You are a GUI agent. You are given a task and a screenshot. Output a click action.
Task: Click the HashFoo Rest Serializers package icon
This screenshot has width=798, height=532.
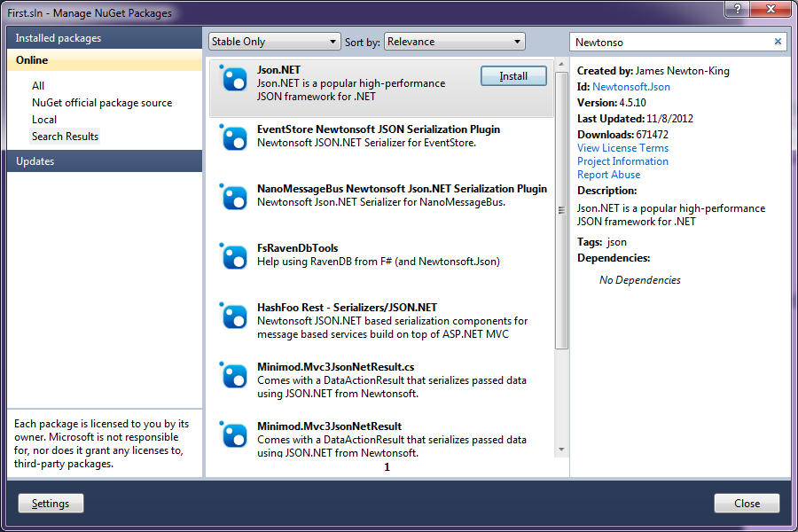click(233, 317)
